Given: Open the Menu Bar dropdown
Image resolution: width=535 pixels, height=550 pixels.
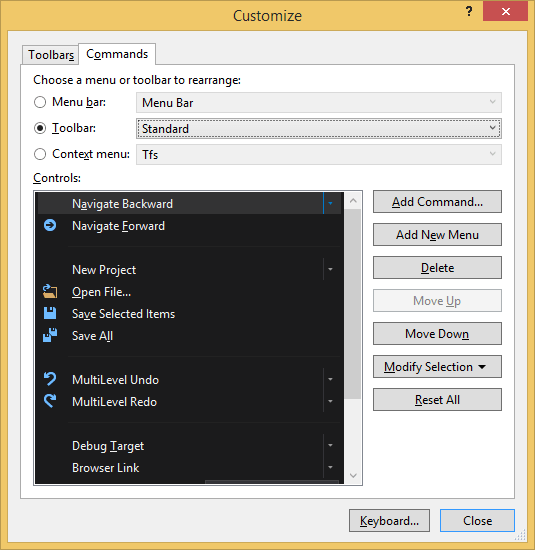Looking at the screenshot, I should (319, 102).
